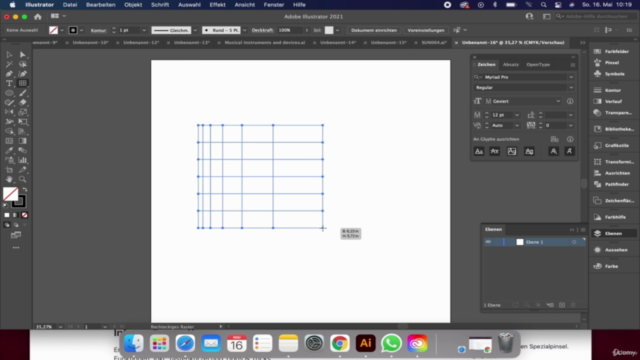Screen dimensions: 640x360
Task: Switch to the Absatz tab
Action: coord(511,64)
